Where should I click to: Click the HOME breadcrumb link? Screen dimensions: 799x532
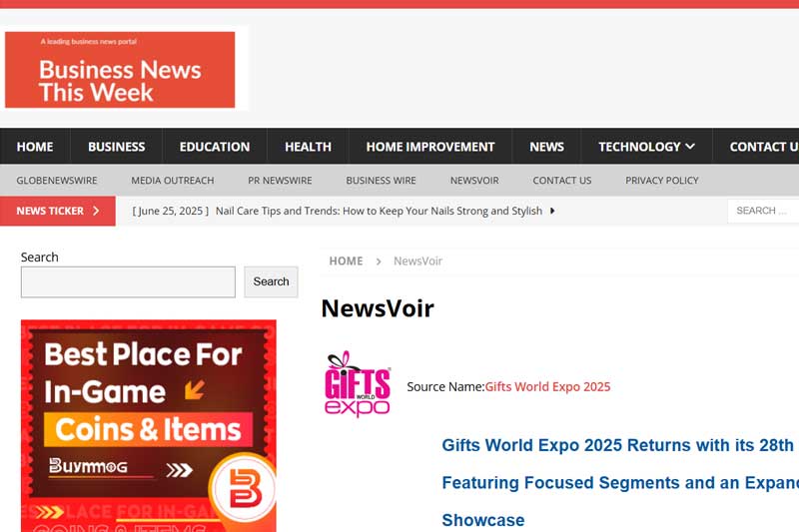pyautogui.click(x=346, y=262)
